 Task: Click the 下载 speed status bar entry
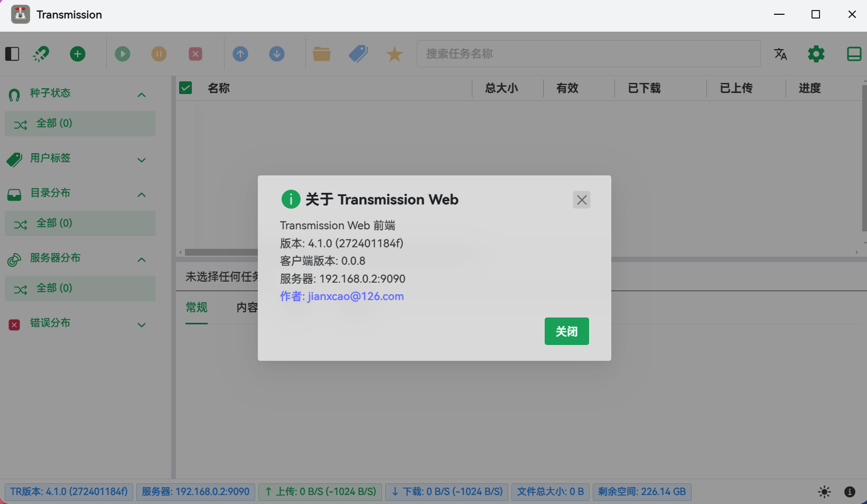pyautogui.click(x=447, y=492)
